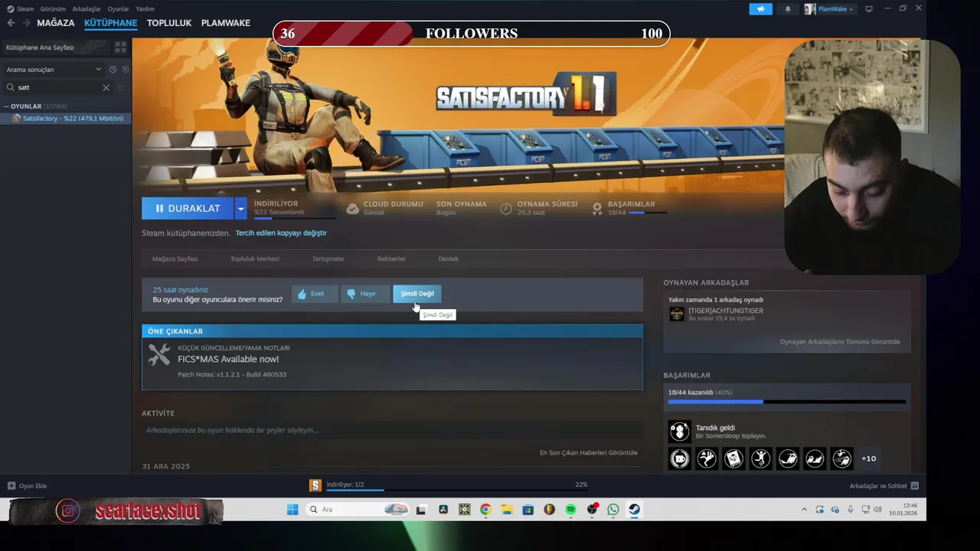Image resolution: width=980 pixels, height=551 pixels.
Task: Open WhatsApp from the taskbar
Action: [x=612, y=510]
